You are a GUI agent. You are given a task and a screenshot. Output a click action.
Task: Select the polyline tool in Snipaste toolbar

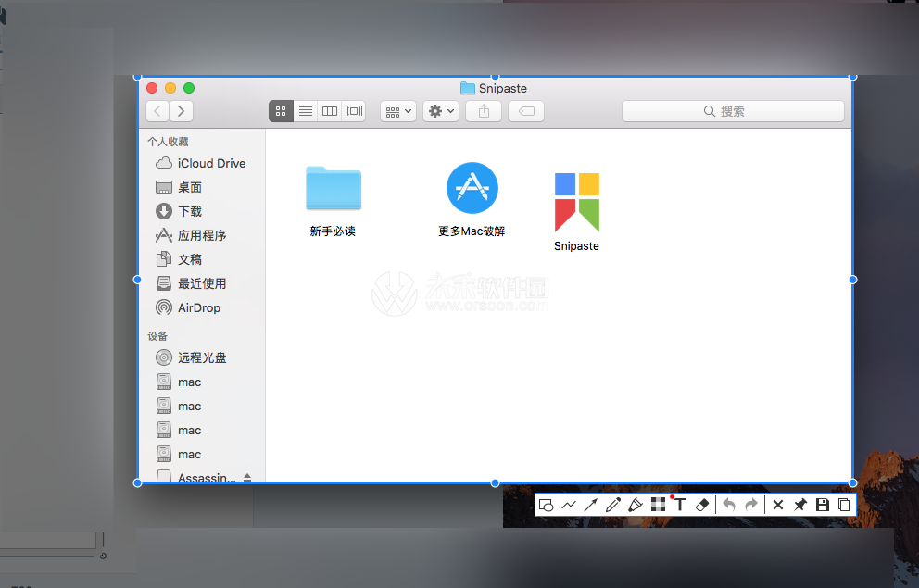tap(569, 505)
